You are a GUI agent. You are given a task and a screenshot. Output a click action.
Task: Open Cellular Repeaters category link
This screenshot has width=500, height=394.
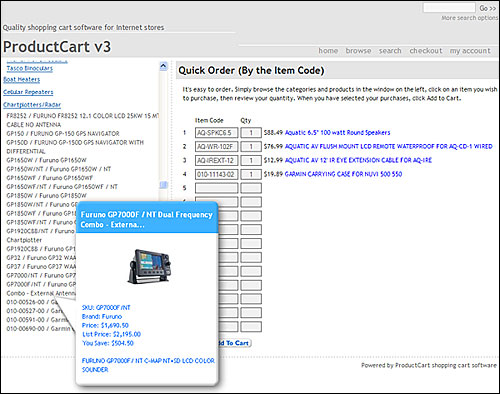click(28, 92)
